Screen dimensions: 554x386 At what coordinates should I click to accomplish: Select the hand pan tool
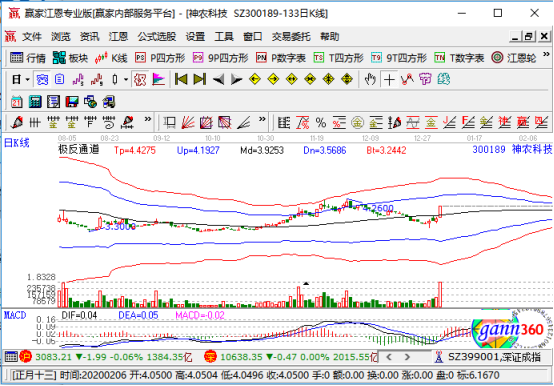tap(370, 79)
